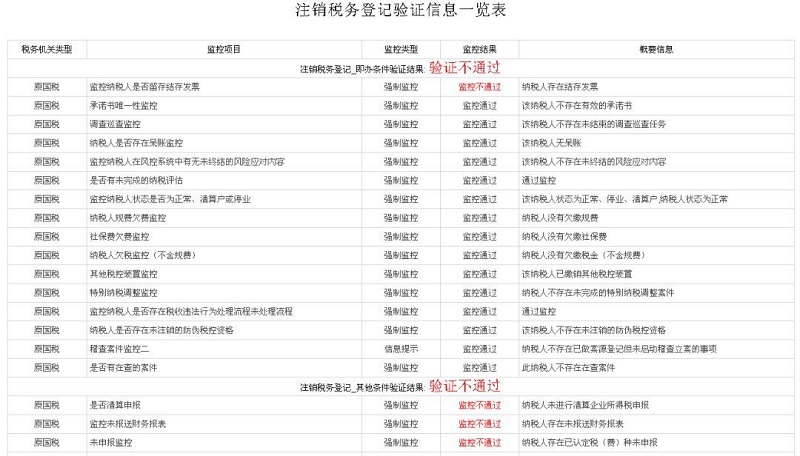
Task: Click the 税务机关类型 column header
Action: point(46,49)
